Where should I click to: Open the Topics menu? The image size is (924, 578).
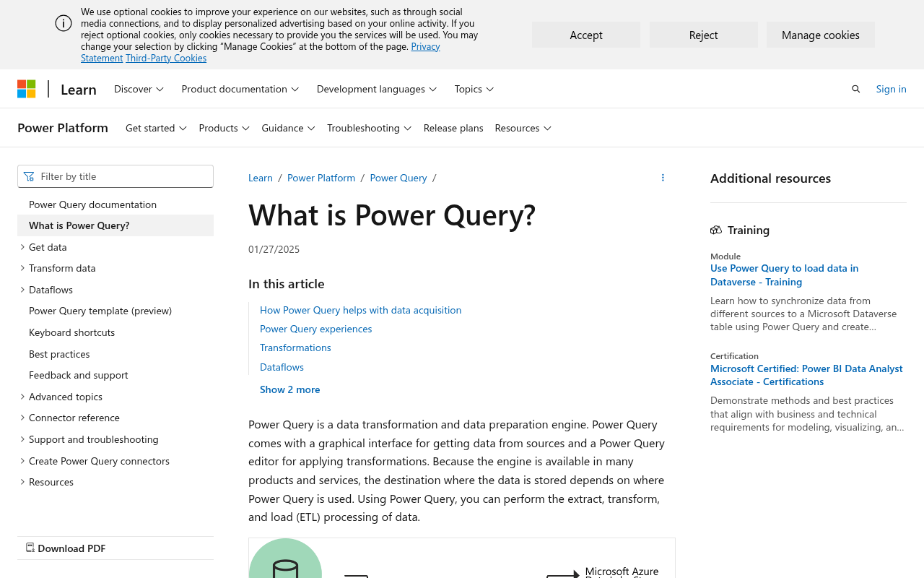(473, 88)
